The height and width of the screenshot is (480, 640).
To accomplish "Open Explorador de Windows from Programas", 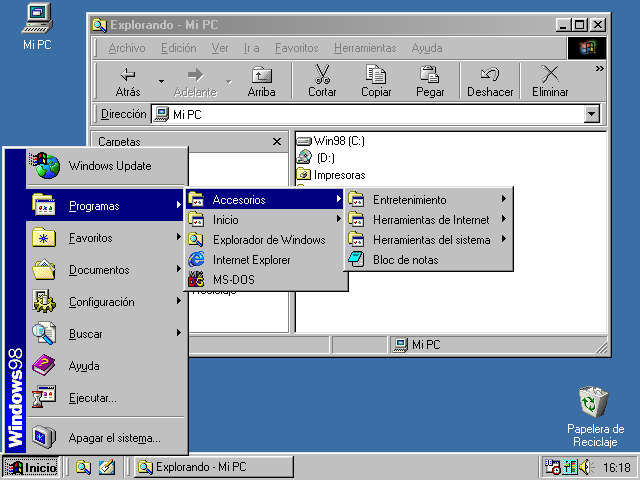I will [x=266, y=240].
